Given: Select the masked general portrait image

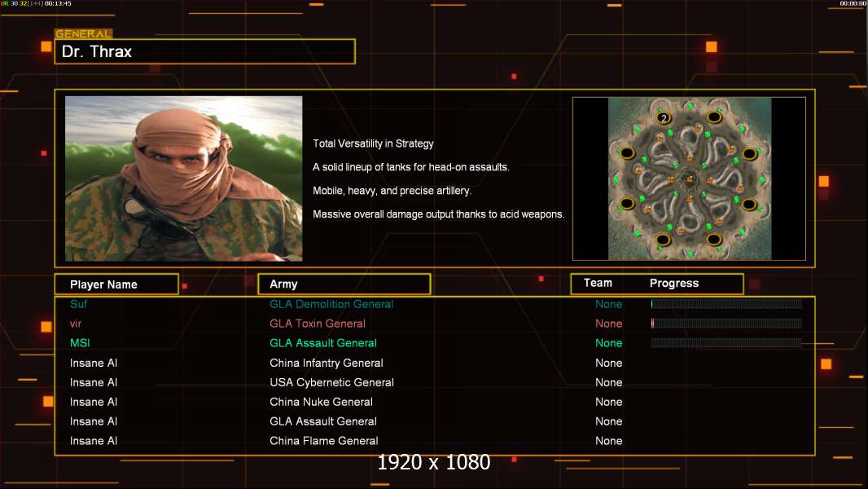Looking at the screenshot, I should (x=184, y=178).
